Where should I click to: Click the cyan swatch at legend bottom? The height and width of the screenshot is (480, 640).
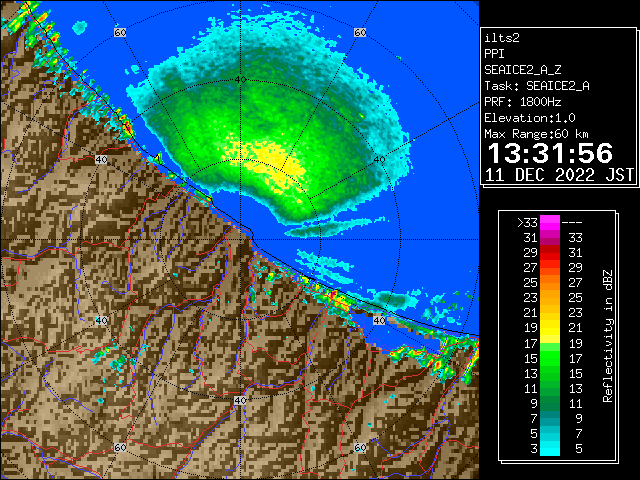(550, 448)
